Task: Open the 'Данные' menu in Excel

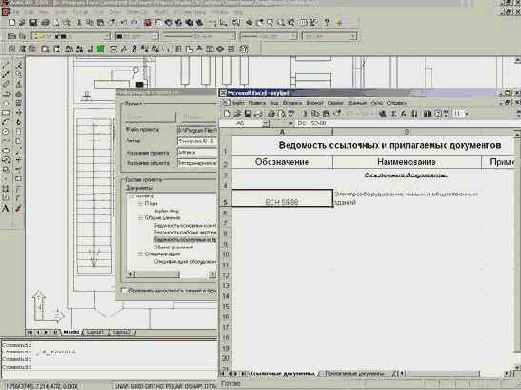Action: pos(357,103)
